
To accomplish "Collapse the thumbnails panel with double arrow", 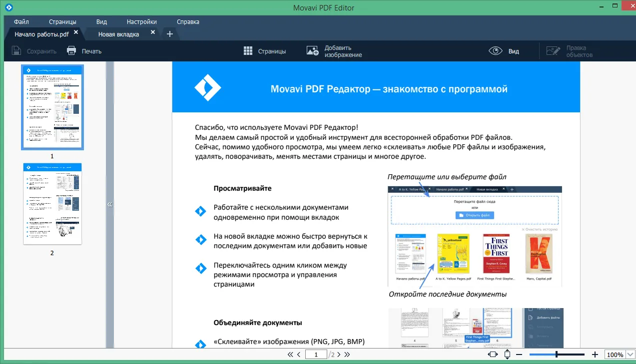I will pos(110,204).
